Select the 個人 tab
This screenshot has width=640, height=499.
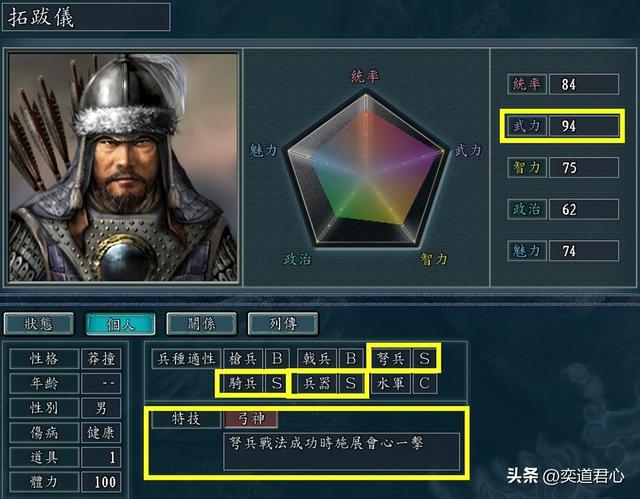(x=120, y=324)
